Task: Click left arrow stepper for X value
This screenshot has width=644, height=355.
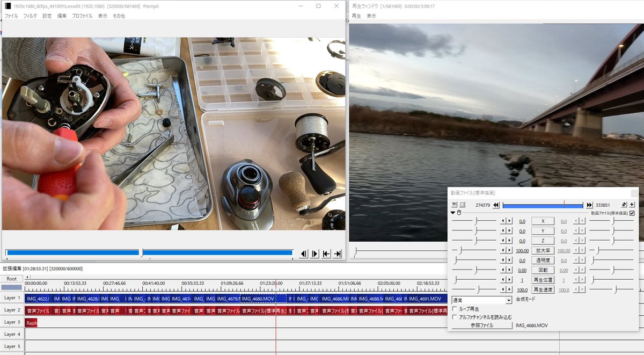Action: click(503, 221)
